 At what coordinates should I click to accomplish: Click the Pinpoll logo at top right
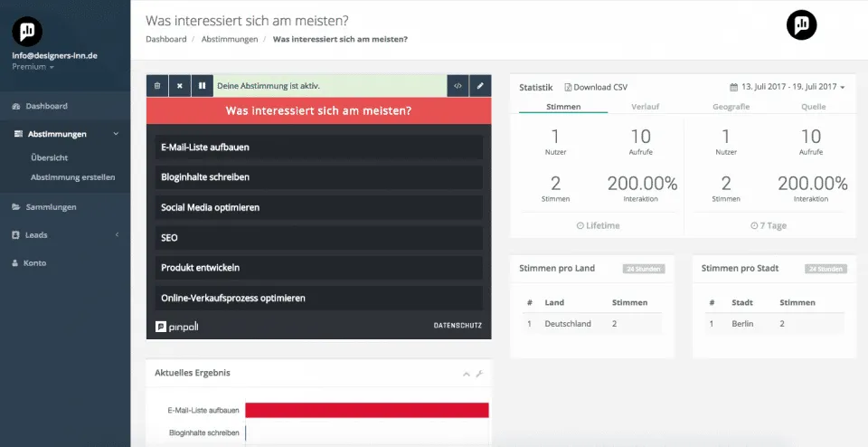801,25
